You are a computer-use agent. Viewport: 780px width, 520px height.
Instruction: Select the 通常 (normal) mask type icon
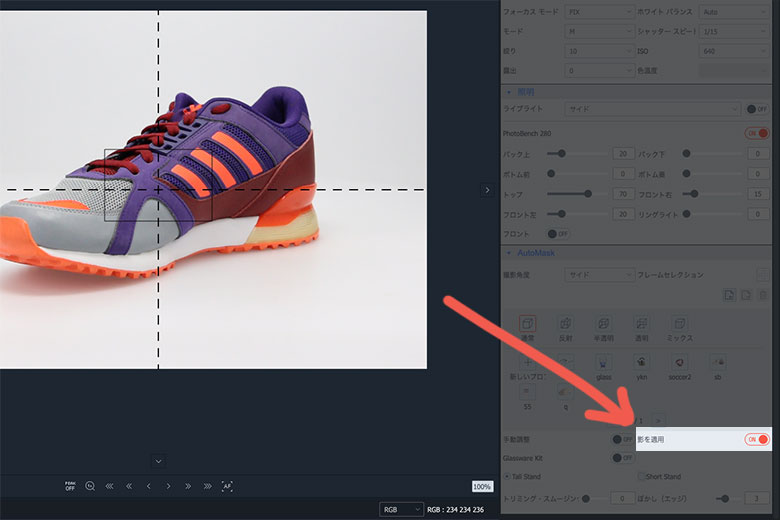click(x=528, y=324)
